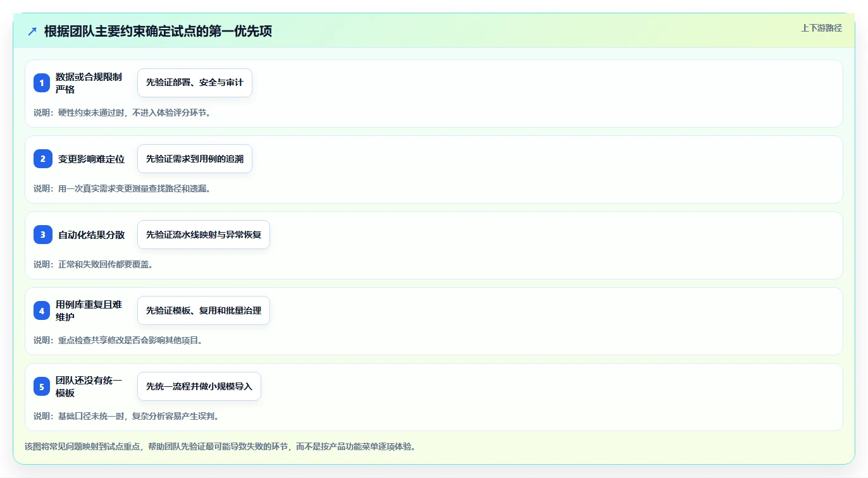868x478 pixels.
Task: Click the arrow icon beside the title
Action: tap(32, 31)
